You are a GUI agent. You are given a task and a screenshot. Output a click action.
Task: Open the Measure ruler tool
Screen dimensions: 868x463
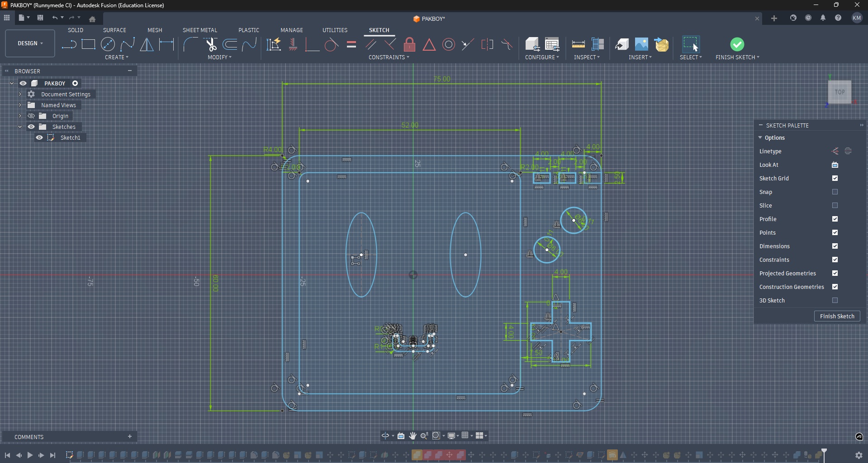point(578,44)
